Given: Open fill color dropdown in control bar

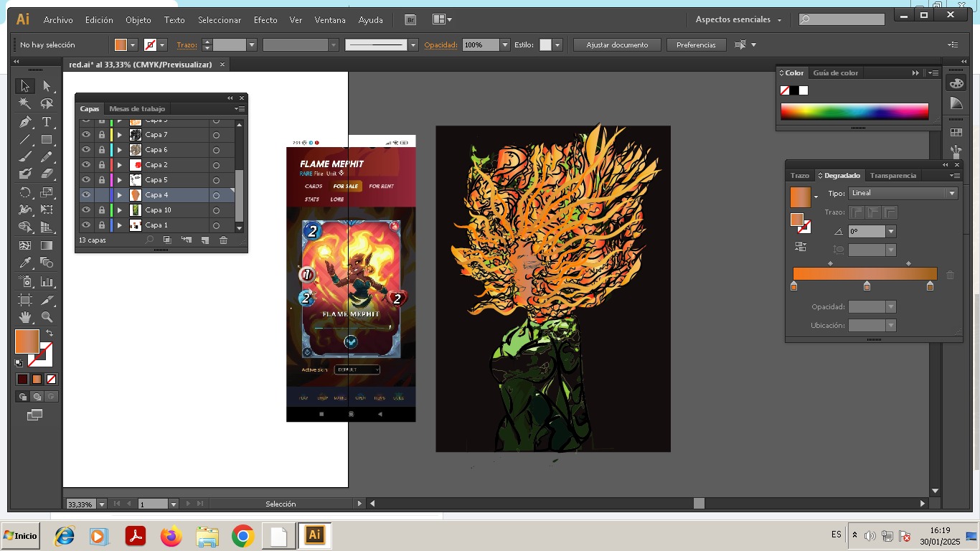Looking at the screenshot, I should [x=133, y=44].
